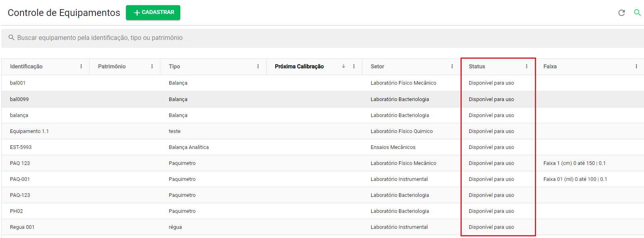Click the CADASTRAR button
Image resolution: width=644 pixels, height=238 pixels.
[x=153, y=12]
